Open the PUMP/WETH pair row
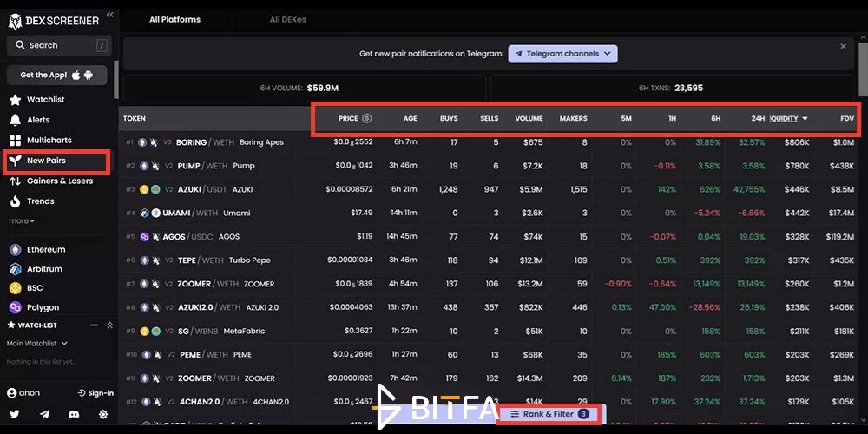868x434 pixels. click(x=489, y=166)
